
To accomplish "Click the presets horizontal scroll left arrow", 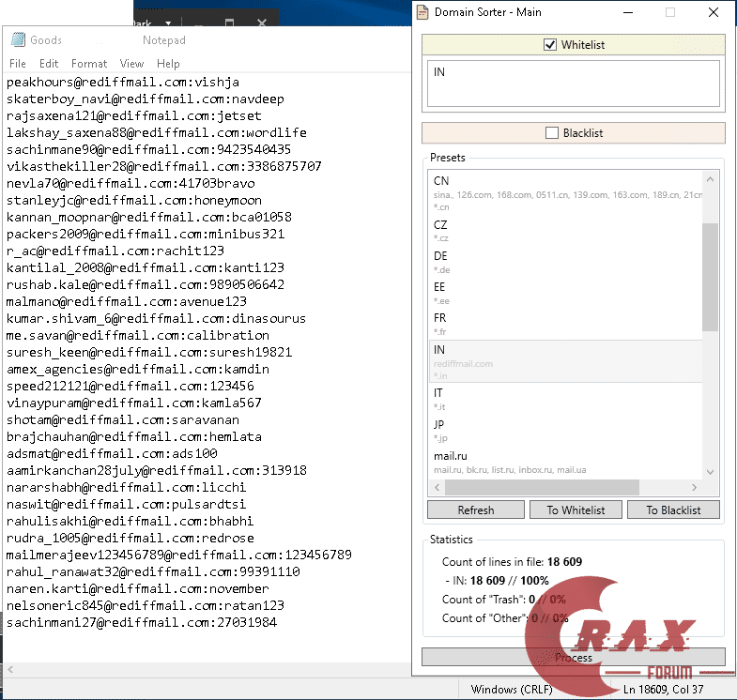I will click(438, 488).
